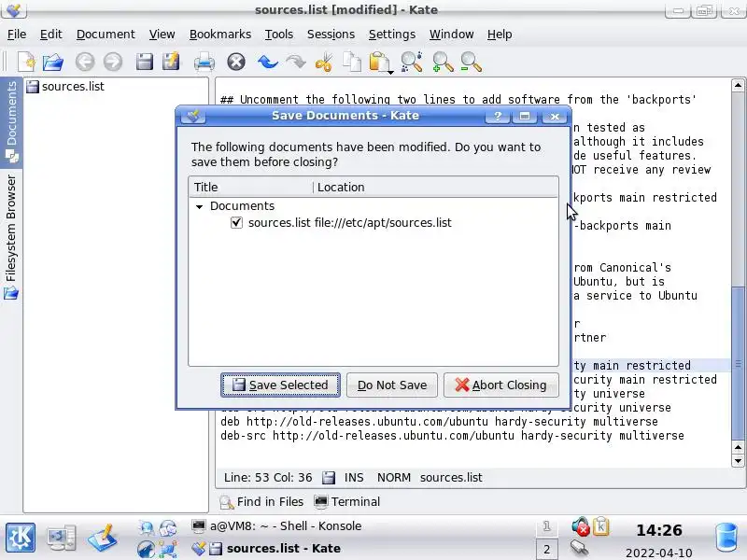Close document with the round X icon
Screen dimensions: 747x560
point(236,62)
